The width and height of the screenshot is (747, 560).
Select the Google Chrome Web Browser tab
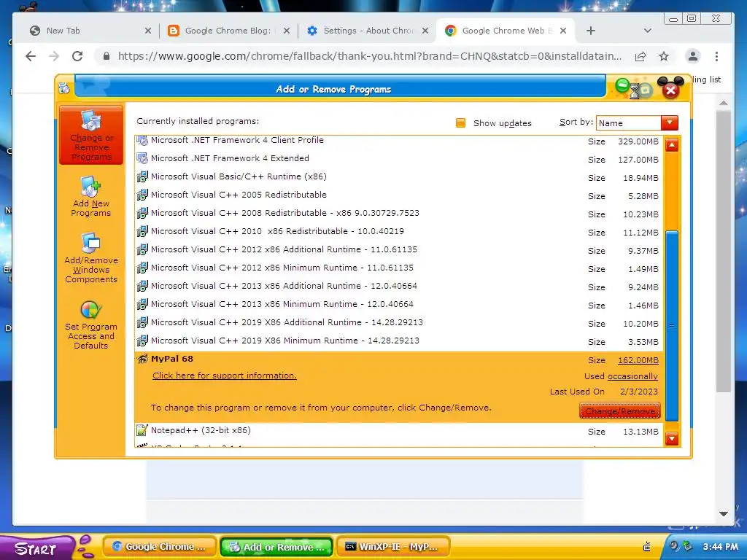tap(506, 31)
